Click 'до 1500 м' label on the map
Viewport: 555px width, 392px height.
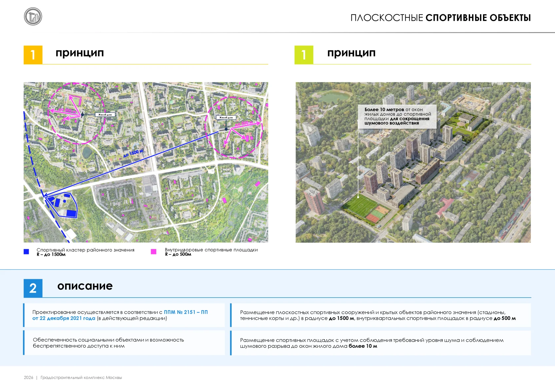[x=133, y=153]
